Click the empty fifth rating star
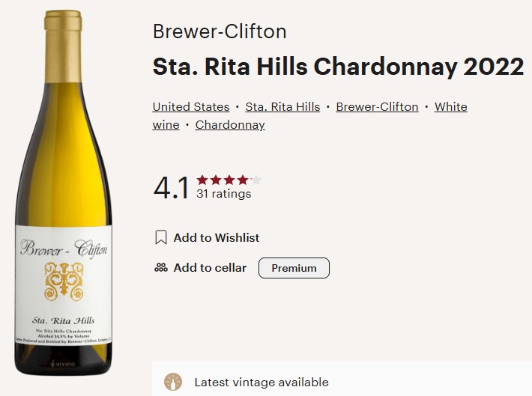This screenshot has width=532, height=396. tap(256, 180)
